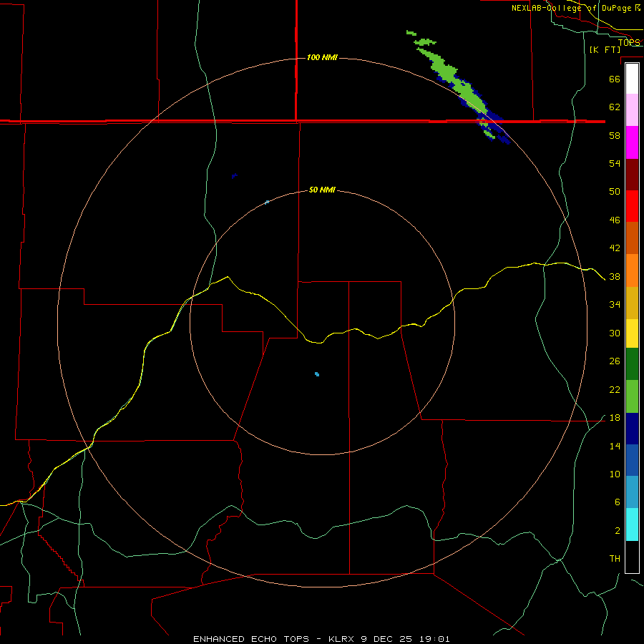
Task: Click the 58 legend value
Action: click(x=615, y=135)
